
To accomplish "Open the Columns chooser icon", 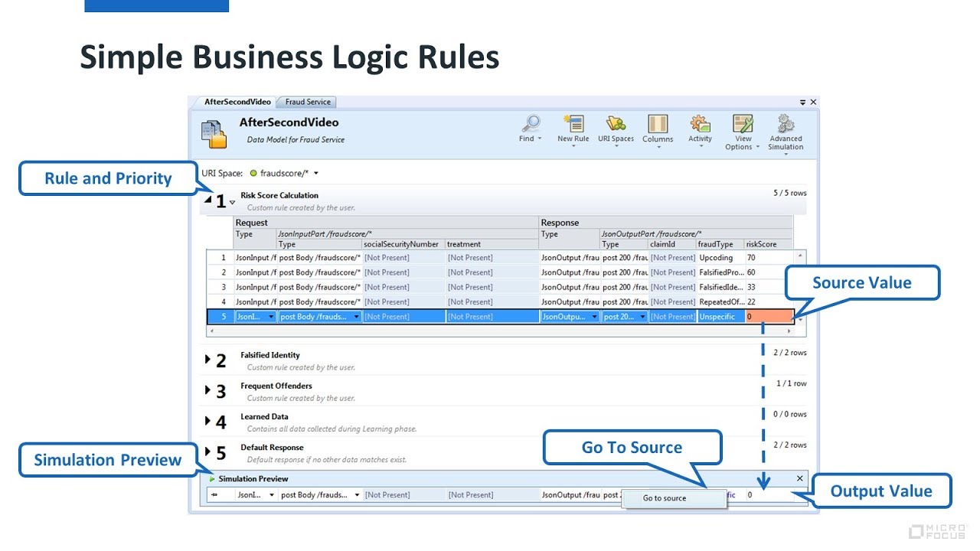I will coord(658,124).
